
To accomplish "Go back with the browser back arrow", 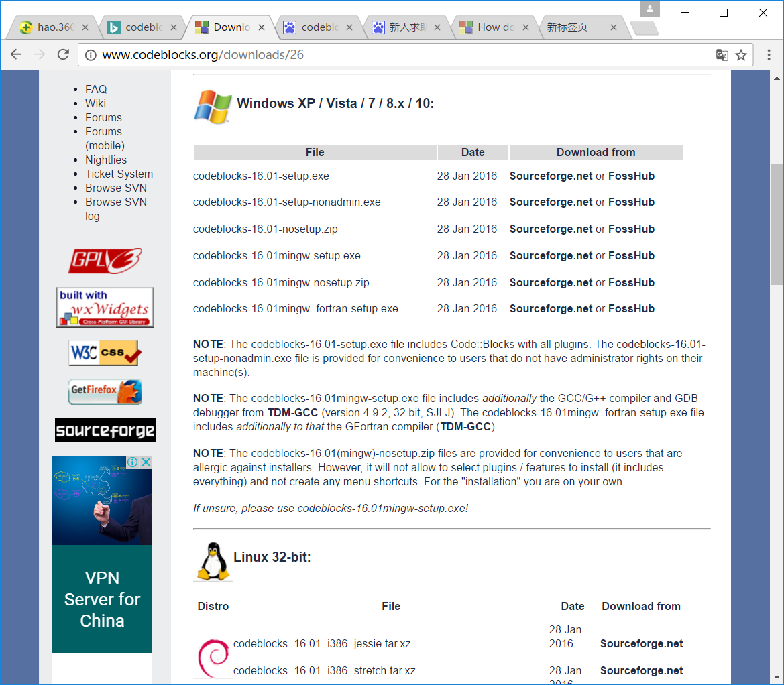I will pyautogui.click(x=16, y=54).
